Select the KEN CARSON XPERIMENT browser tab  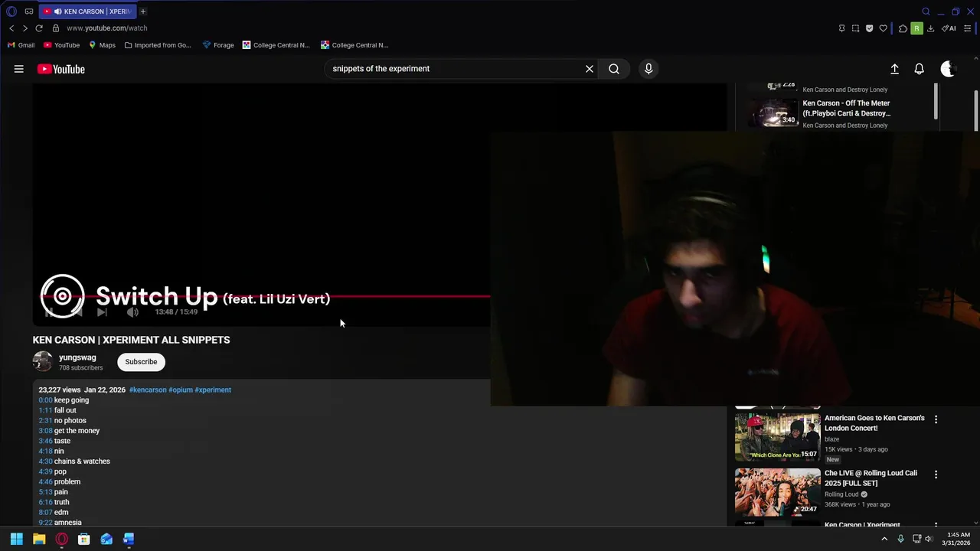click(88, 11)
